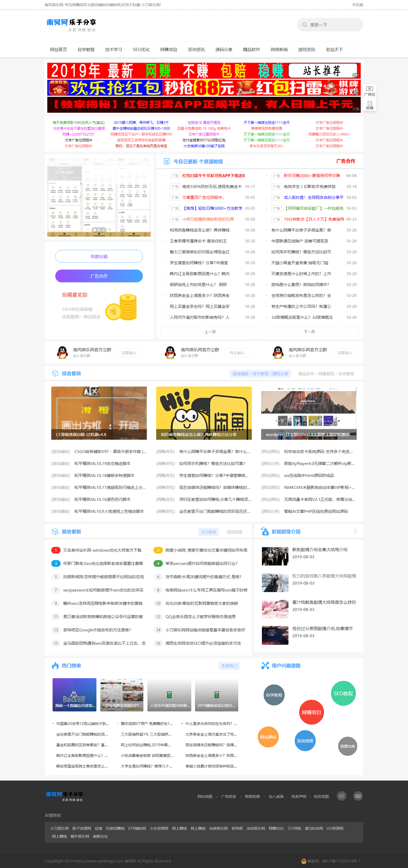Select the red 网赚项目 interest bubble
408x868 pixels.
click(311, 712)
